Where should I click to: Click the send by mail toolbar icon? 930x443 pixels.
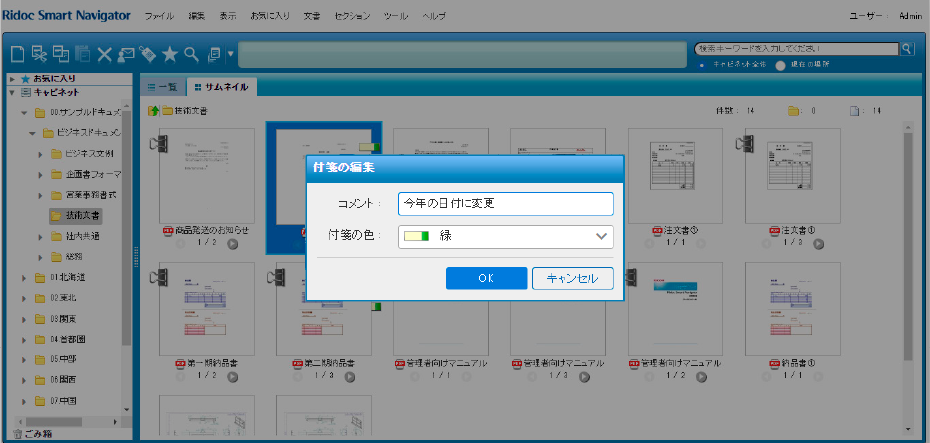[125, 54]
